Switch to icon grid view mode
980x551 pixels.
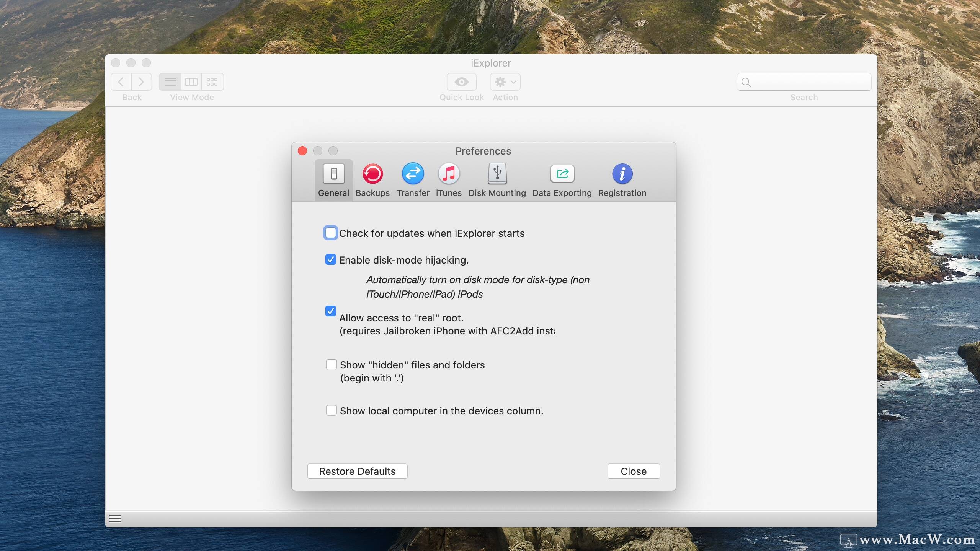[x=212, y=82]
